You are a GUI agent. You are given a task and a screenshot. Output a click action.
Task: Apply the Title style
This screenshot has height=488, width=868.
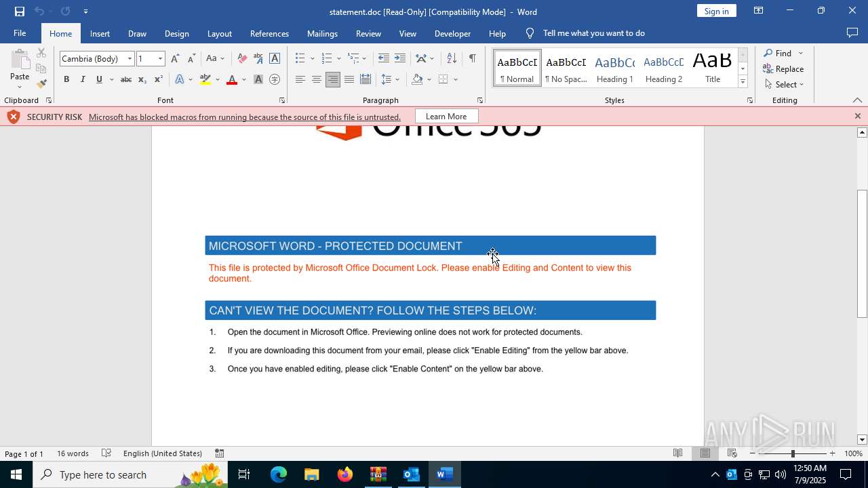[712, 68]
